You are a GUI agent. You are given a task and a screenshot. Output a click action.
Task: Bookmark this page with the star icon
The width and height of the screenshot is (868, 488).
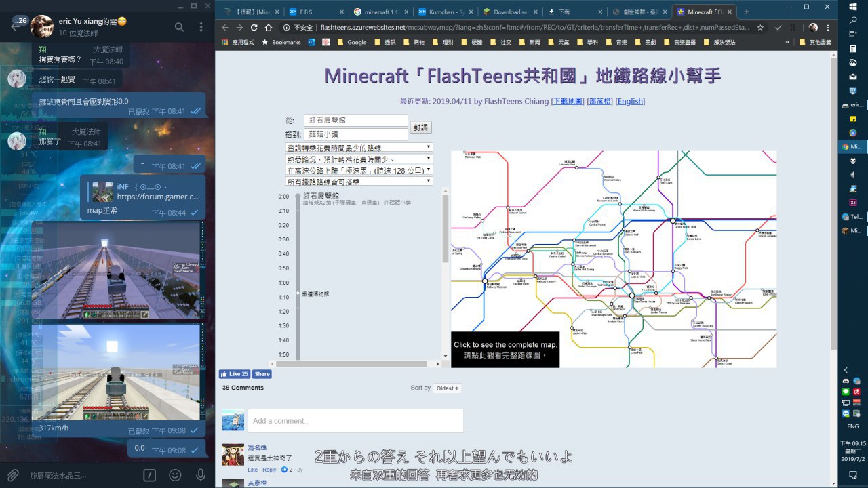(x=760, y=28)
